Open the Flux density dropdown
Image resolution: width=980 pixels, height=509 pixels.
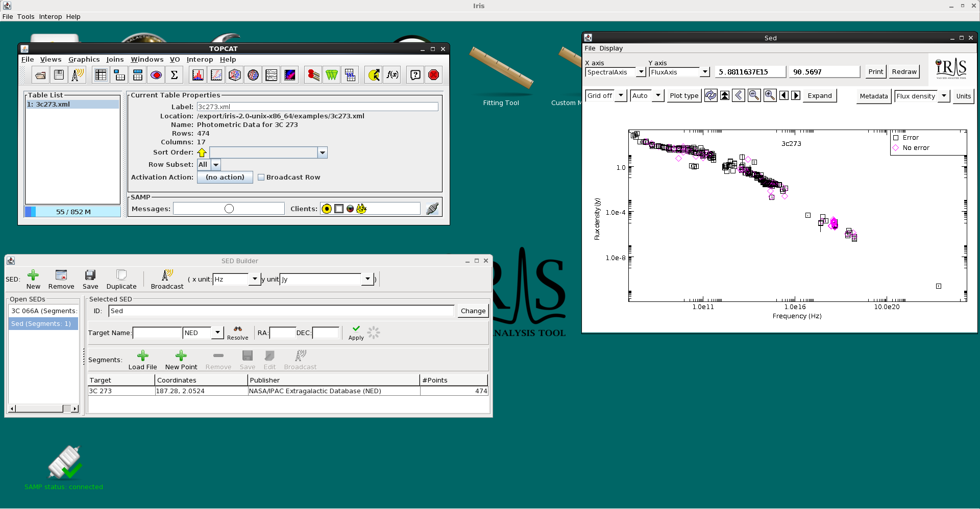pyautogui.click(x=944, y=96)
